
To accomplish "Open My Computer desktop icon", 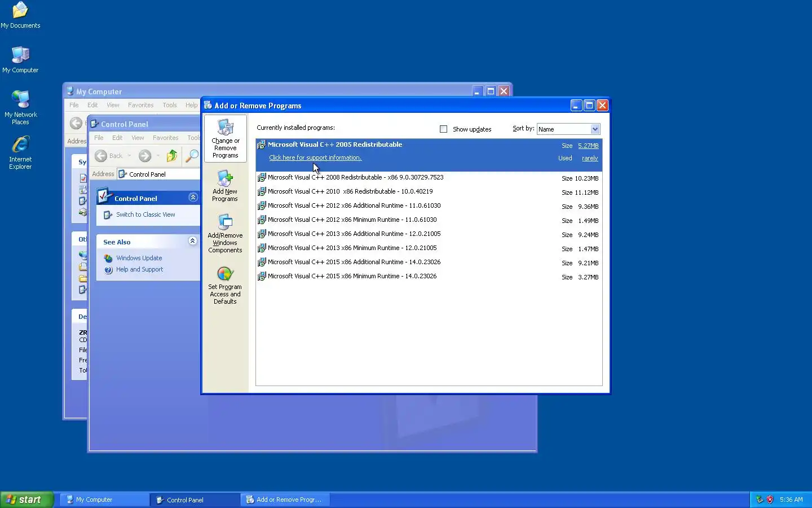I will click(x=20, y=55).
